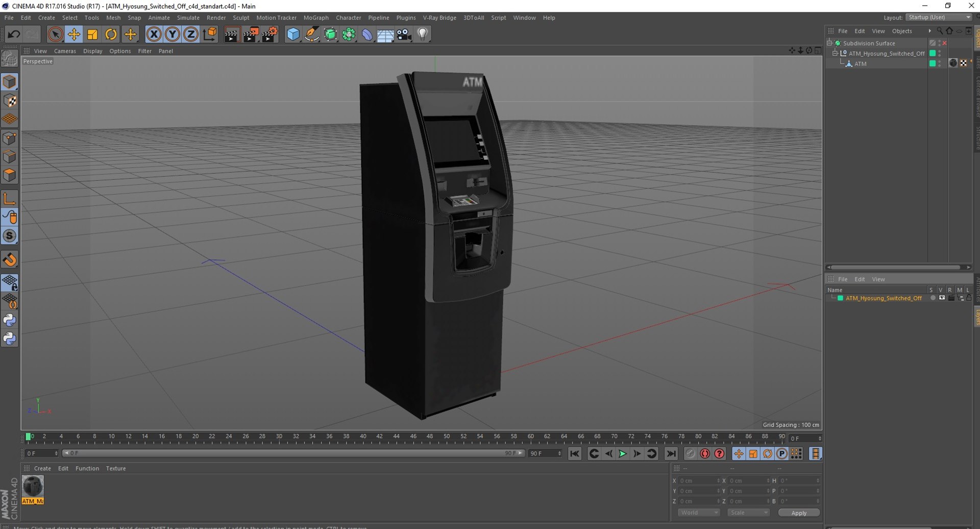Add a Cube primitive object
This screenshot has width=980, height=529.
[x=293, y=34]
